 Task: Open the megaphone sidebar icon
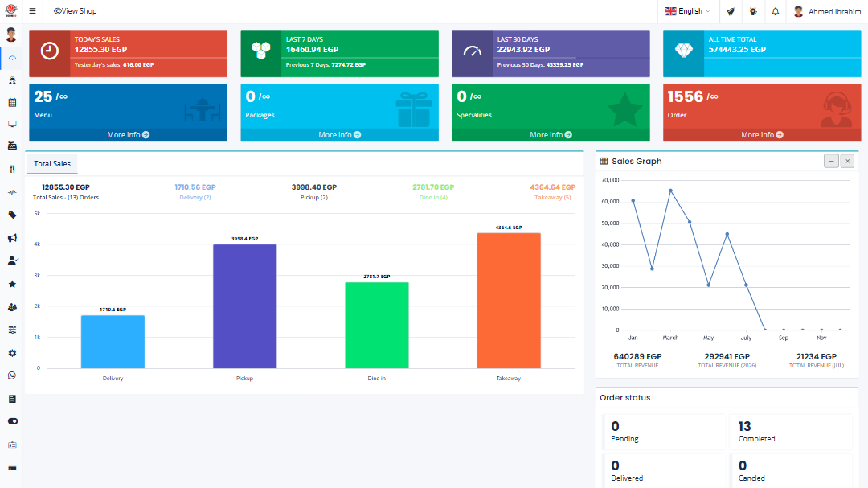(12, 238)
